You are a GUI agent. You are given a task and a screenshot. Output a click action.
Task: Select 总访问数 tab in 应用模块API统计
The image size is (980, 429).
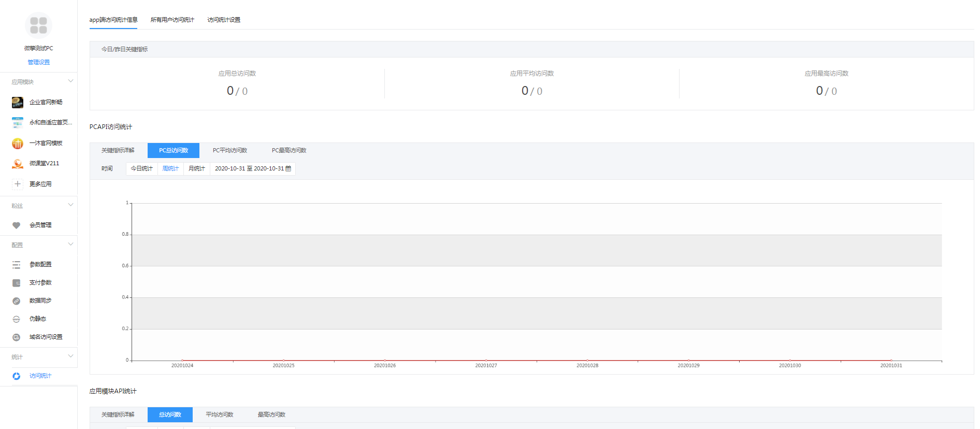point(170,414)
